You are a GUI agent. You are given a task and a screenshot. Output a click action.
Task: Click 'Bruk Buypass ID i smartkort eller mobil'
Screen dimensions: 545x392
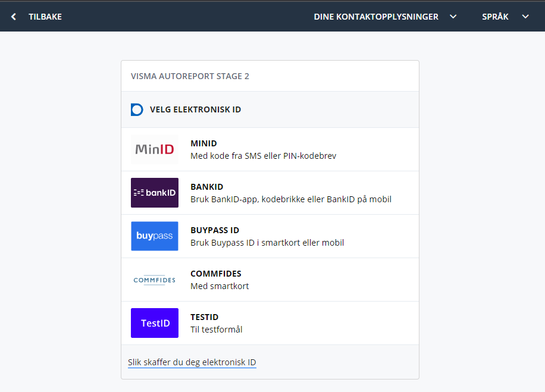tap(267, 243)
